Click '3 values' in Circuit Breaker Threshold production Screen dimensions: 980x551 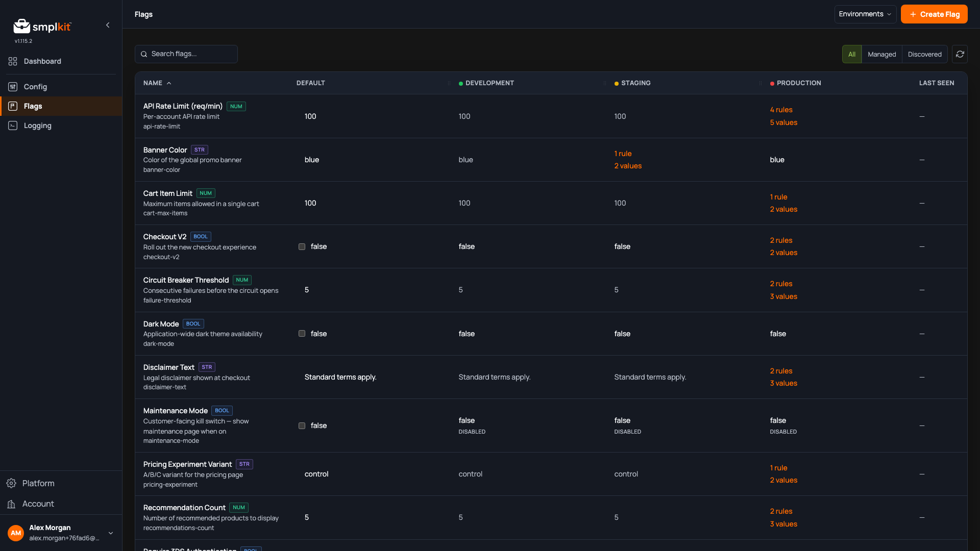click(x=783, y=296)
